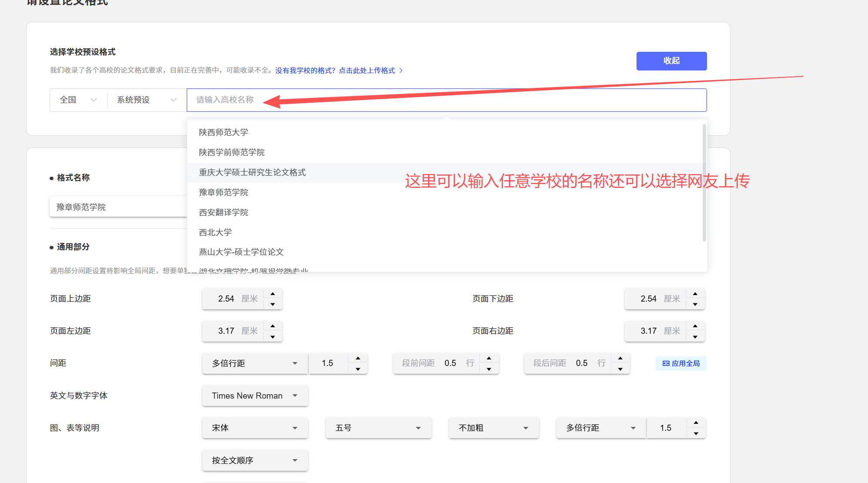Expand the Times New Roman font dropdown

(x=255, y=396)
